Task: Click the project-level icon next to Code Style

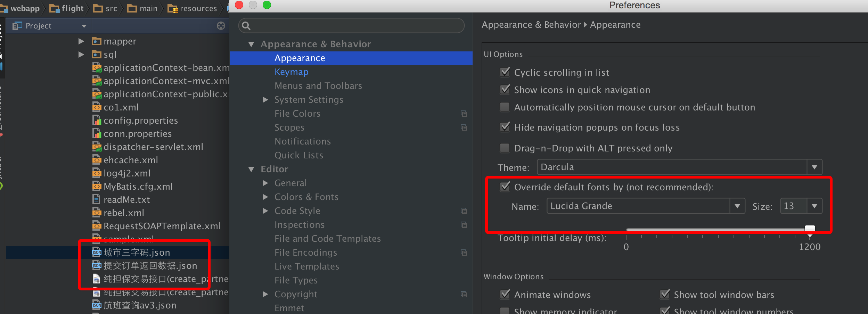Action: tap(464, 211)
